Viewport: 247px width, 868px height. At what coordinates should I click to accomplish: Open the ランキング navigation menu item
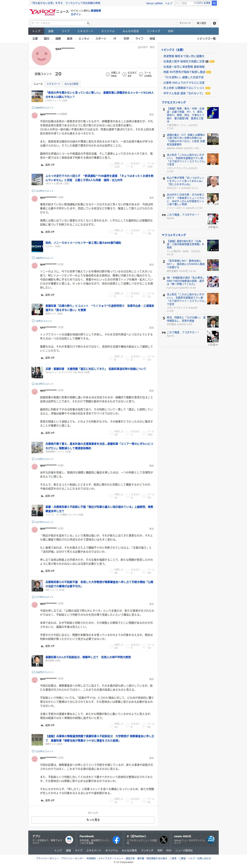tap(153, 31)
